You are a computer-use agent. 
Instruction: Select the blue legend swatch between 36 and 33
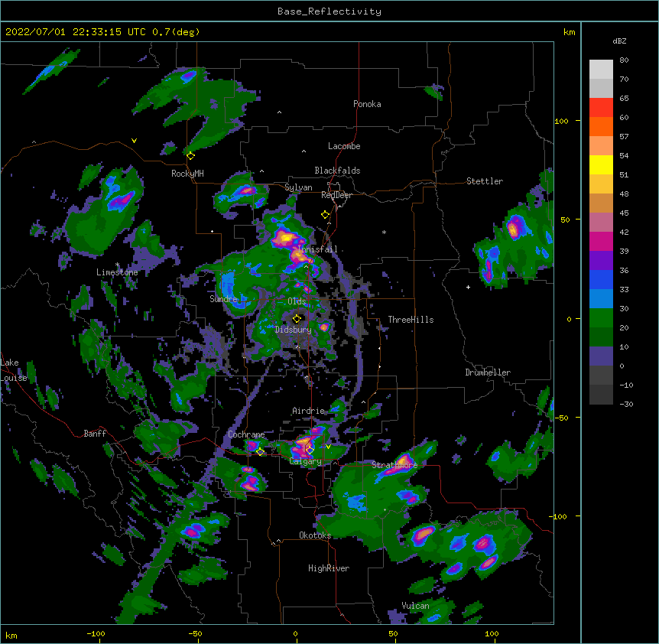601,279
